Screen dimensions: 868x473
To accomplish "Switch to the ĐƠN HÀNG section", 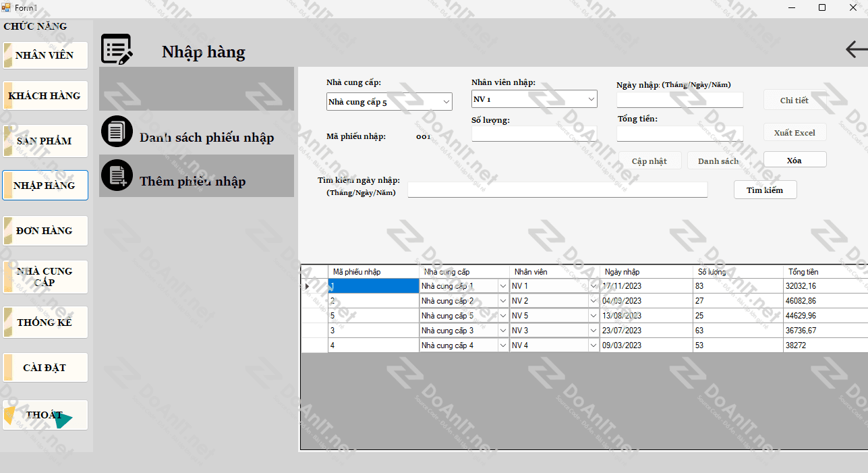I will tap(45, 231).
